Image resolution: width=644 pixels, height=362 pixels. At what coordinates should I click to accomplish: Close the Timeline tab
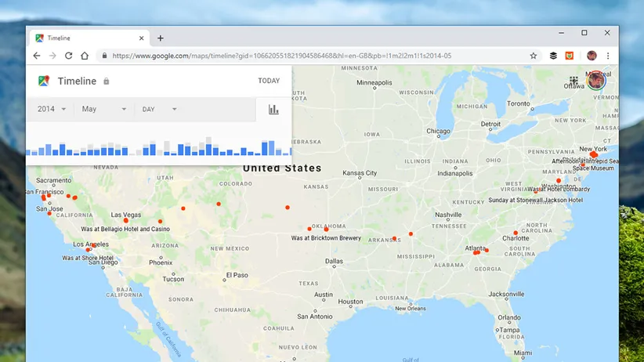pos(142,38)
